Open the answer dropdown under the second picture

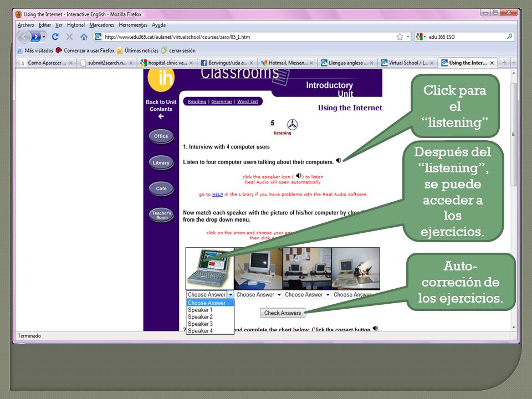tap(279, 294)
